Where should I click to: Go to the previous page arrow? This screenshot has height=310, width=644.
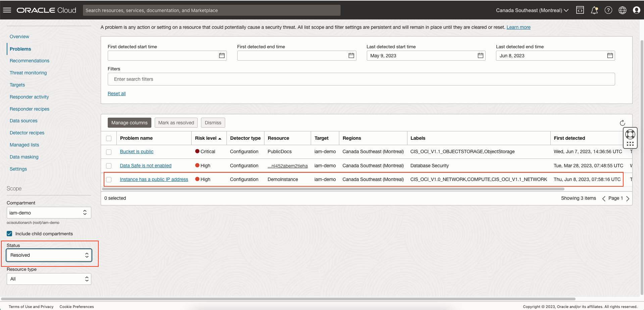pos(604,198)
